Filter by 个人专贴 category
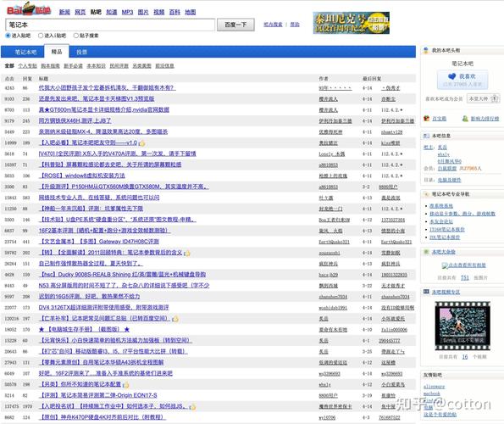This screenshot has width=504, height=424. click(28, 66)
